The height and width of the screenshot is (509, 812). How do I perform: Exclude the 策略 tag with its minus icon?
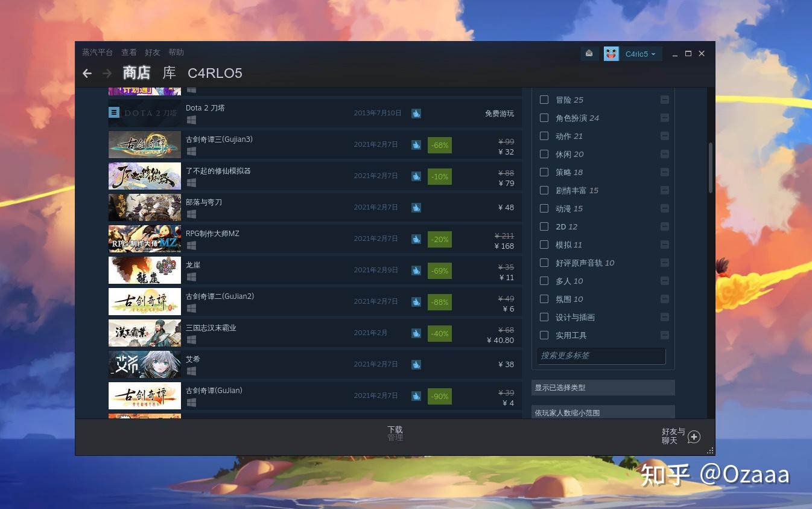664,172
